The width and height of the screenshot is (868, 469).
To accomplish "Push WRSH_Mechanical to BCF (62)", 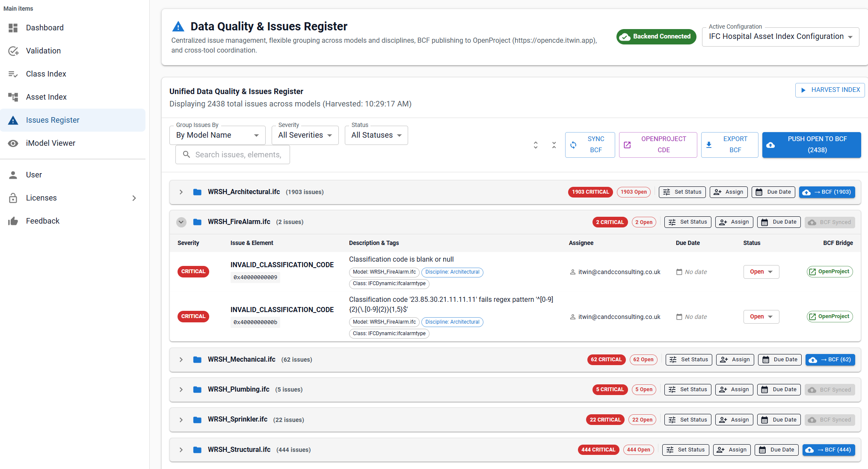I will (830, 360).
